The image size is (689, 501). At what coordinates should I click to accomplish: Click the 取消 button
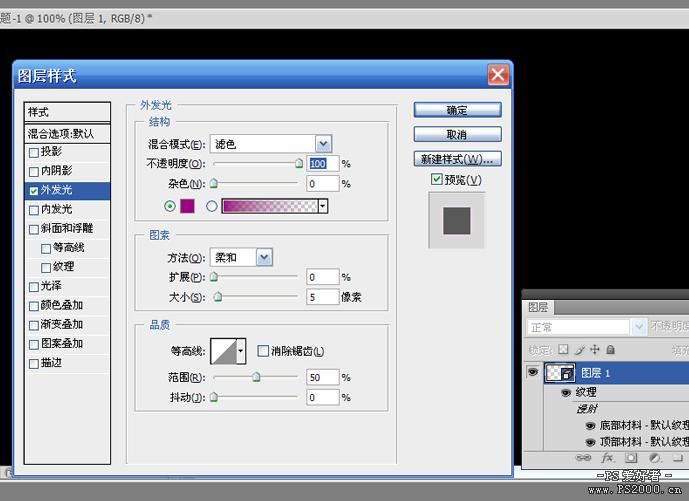pos(457,134)
